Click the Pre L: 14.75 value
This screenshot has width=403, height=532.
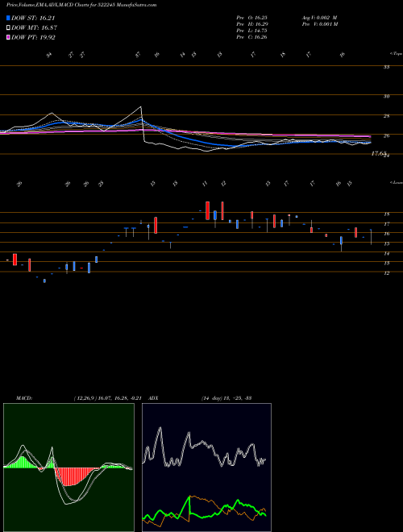[x=251, y=31]
